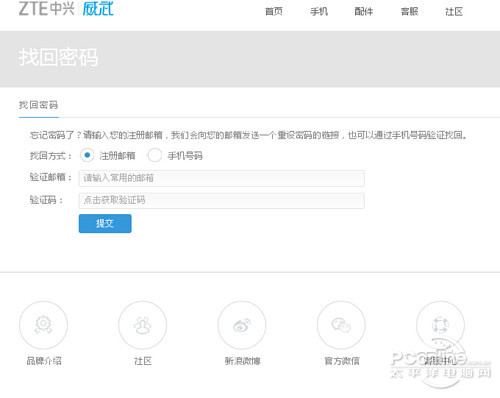Image resolution: width=500 pixels, height=398 pixels.
Task: Click the blue 提交 button
Action: (105, 223)
